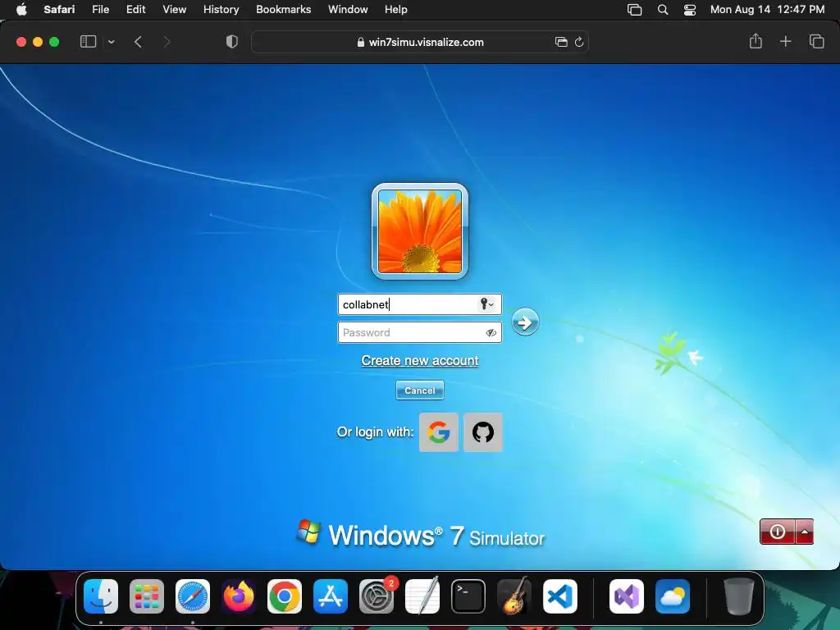Submit login with the blue arrow button
This screenshot has height=630, width=840.
coord(525,322)
